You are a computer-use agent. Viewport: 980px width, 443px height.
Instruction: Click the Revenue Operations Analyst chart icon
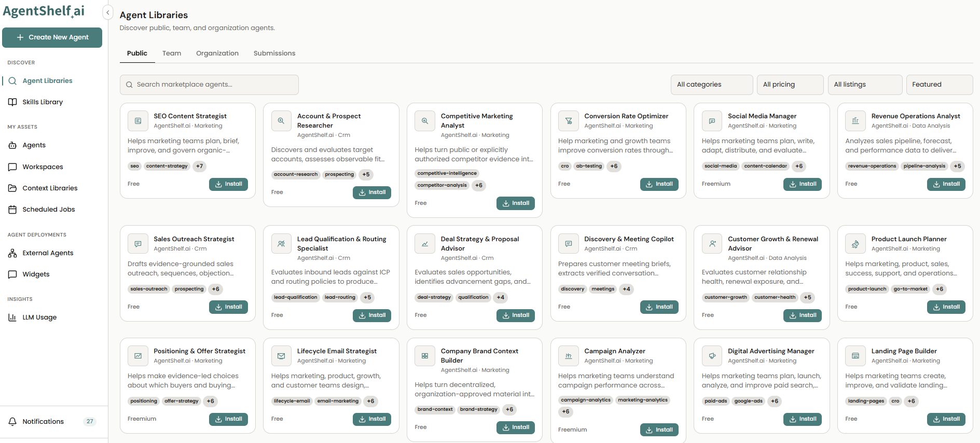tap(855, 121)
